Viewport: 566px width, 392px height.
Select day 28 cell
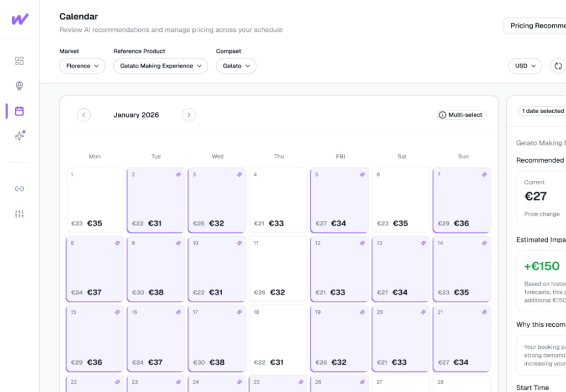[462, 383]
